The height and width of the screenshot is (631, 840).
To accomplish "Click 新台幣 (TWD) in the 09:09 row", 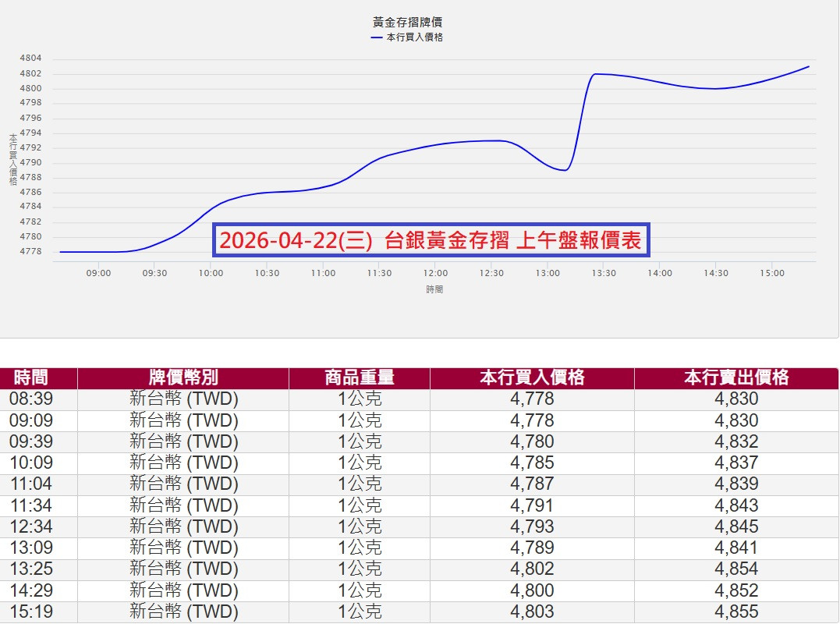I will 183,420.
